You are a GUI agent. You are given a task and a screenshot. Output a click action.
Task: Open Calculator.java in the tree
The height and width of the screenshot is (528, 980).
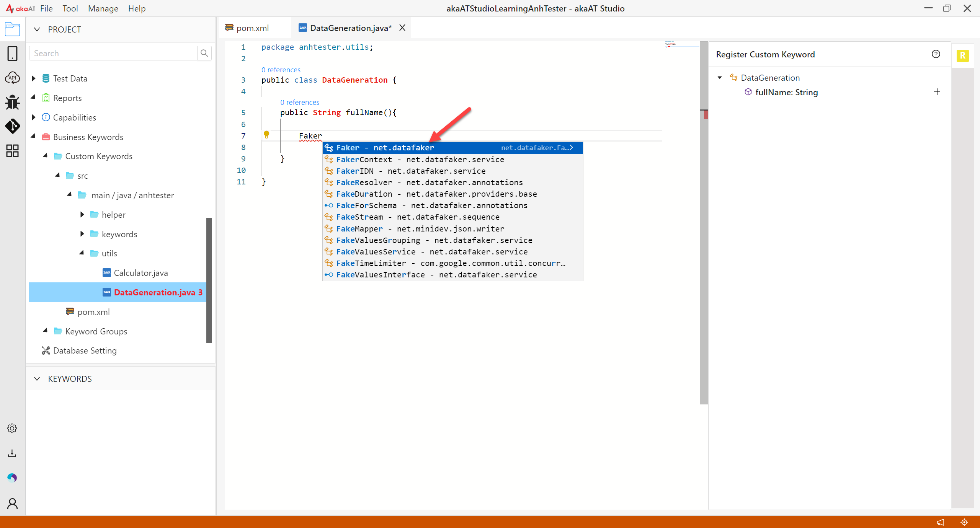141,273
